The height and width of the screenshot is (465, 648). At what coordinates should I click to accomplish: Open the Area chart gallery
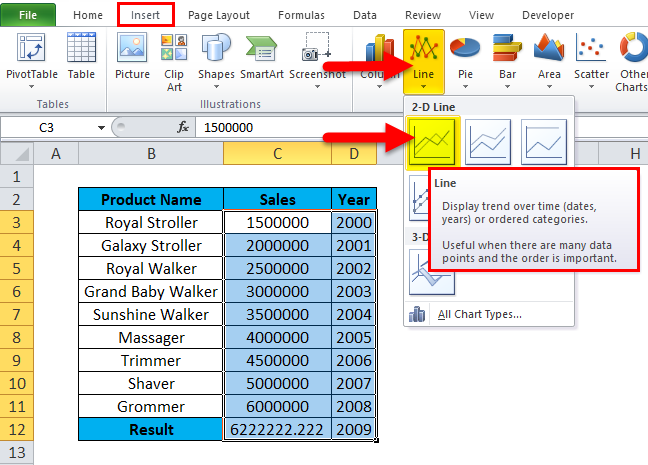[549, 60]
